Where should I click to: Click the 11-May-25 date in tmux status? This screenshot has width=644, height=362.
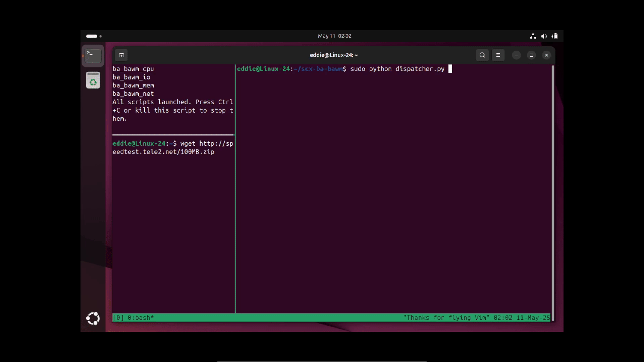click(x=533, y=317)
